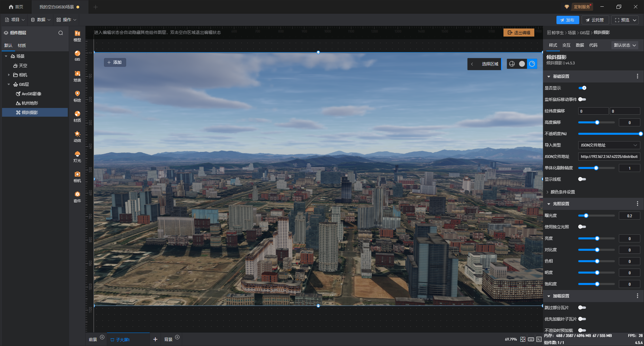Select the 标绘 (Plotting) marker icon

coord(77,96)
